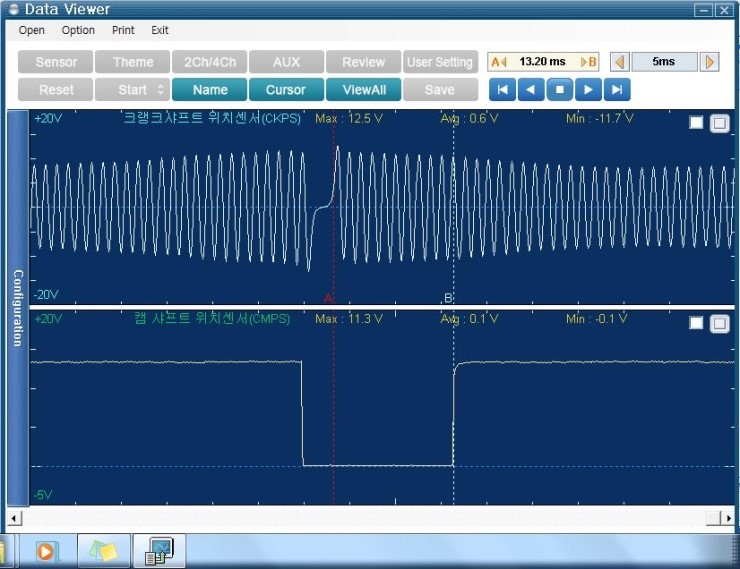Click the Sensor button

(x=56, y=62)
